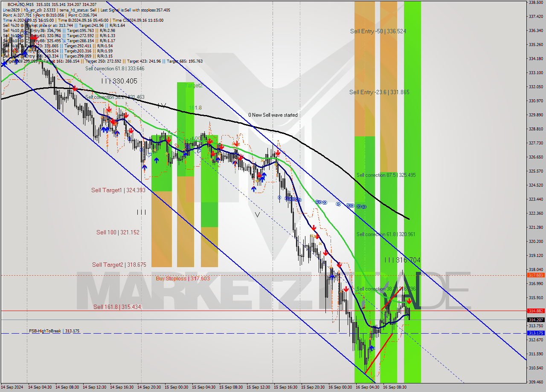Viewport: 546px width, 392px height.
Task: Select the 'I I I 316.704' wave label
Action: coord(402,260)
